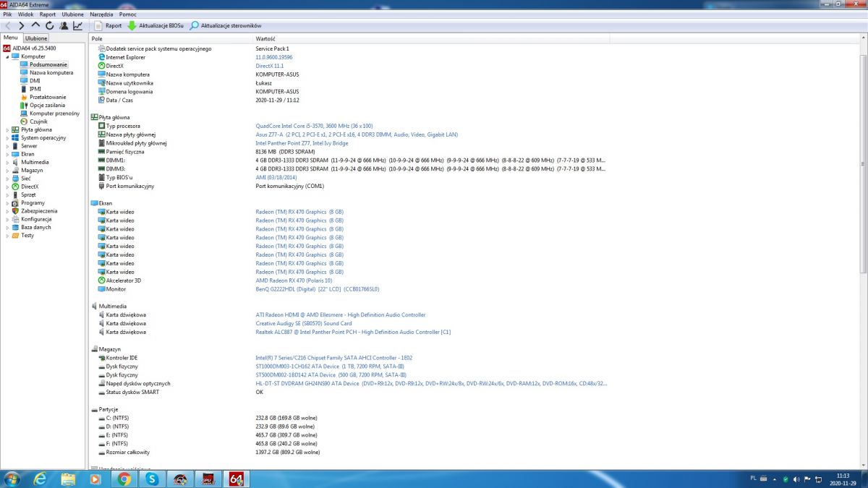This screenshot has height=488, width=868.
Task: Expand the Multimedia tree node
Action: pyautogui.click(x=7, y=162)
